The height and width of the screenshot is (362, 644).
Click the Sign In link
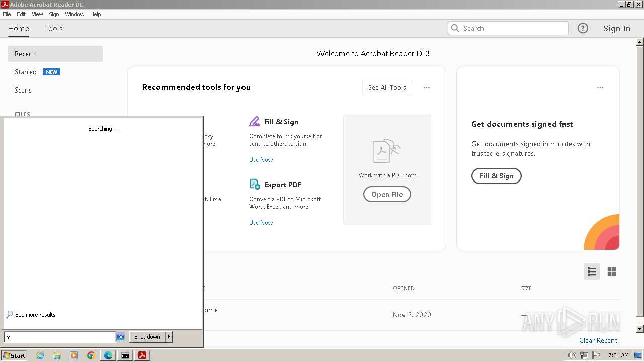tap(617, 28)
